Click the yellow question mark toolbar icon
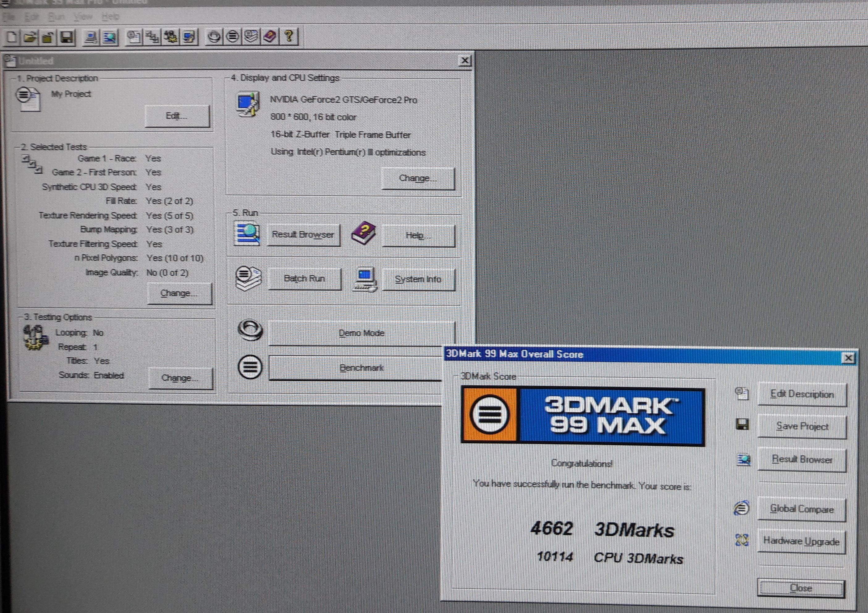 [x=289, y=37]
